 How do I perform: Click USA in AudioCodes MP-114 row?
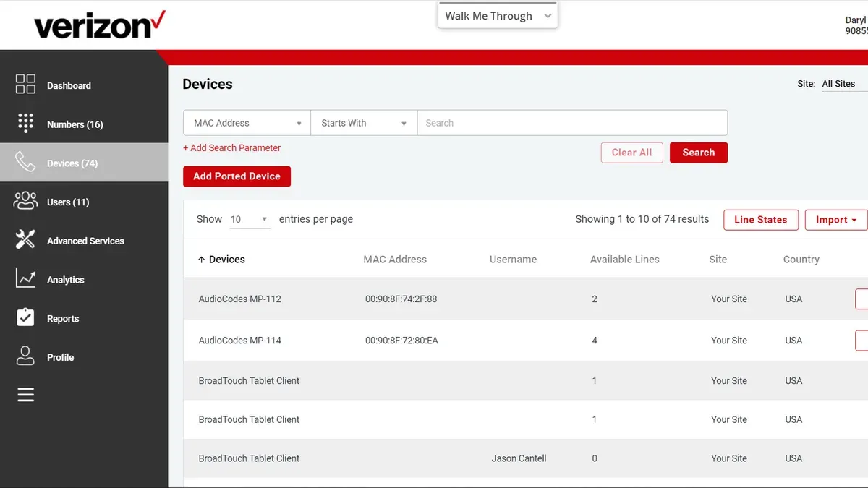tap(793, 341)
